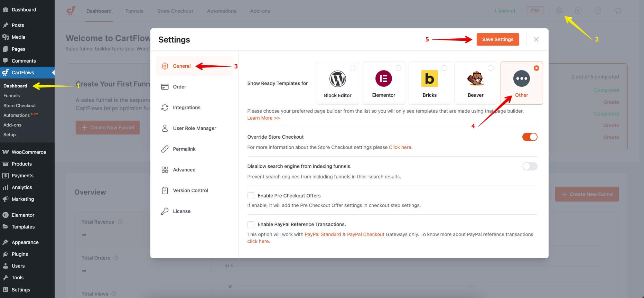The height and width of the screenshot is (298, 644).
Task: Click the Order settings card icon
Action: 165,87
